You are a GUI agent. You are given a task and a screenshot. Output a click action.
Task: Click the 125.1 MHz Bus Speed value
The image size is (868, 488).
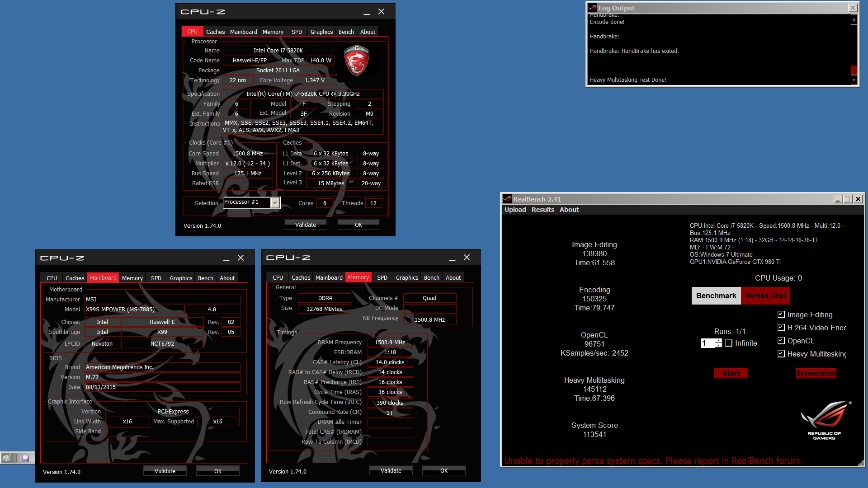(x=248, y=174)
